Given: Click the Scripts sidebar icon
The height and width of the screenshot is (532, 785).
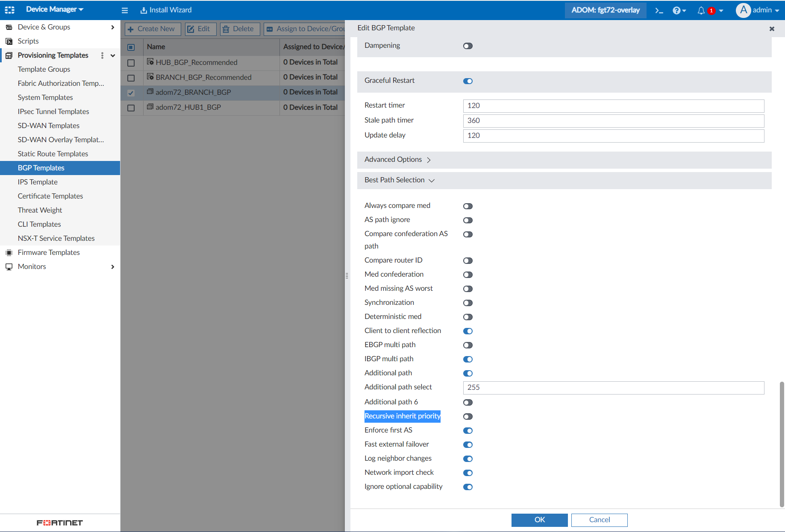Looking at the screenshot, I should tap(9, 41).
